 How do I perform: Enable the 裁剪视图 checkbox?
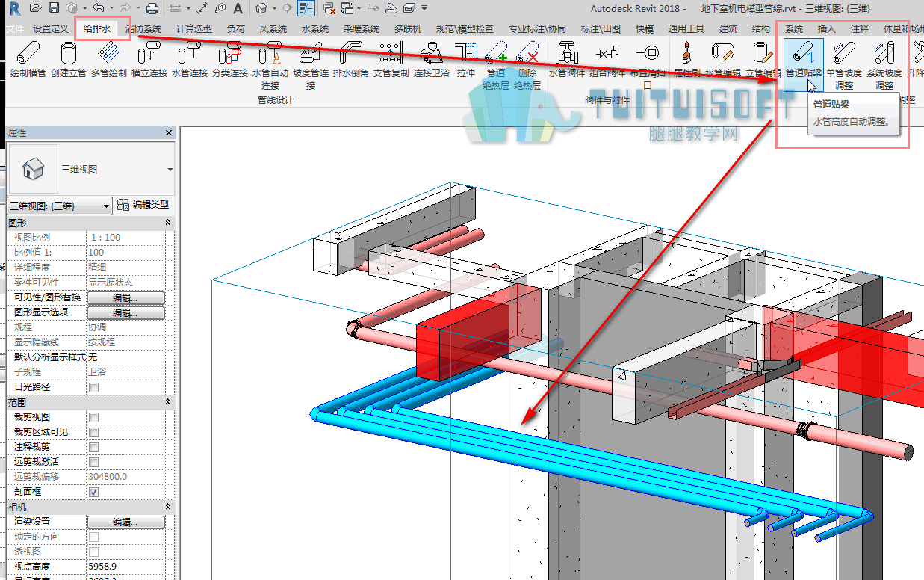point(94,417)
